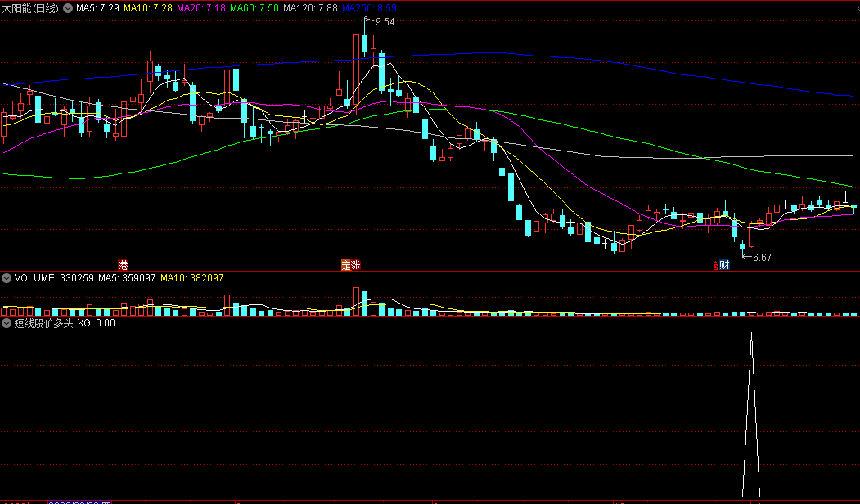The image size is (860, 504).
Task: Click the VOLUME: 330259 readout
Action: pyautogui.click(x=54, y=278)
